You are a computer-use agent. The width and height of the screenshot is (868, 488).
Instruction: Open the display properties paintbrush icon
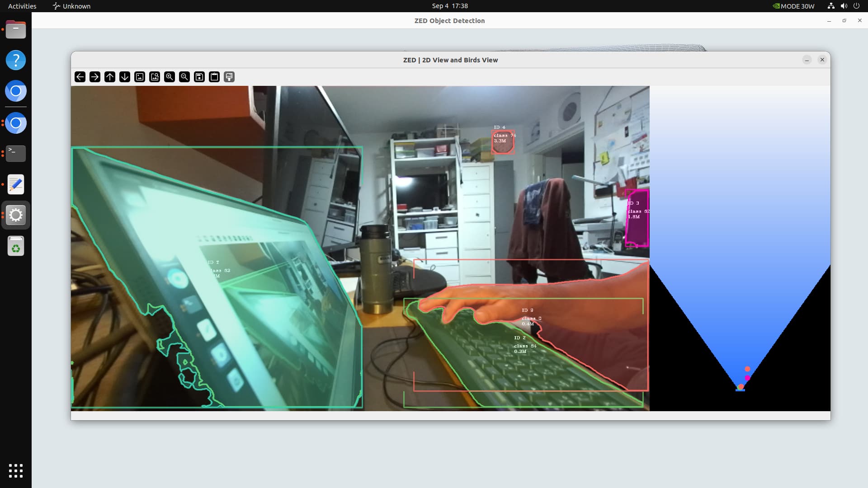pyautogui.click(x=229, y=77)
